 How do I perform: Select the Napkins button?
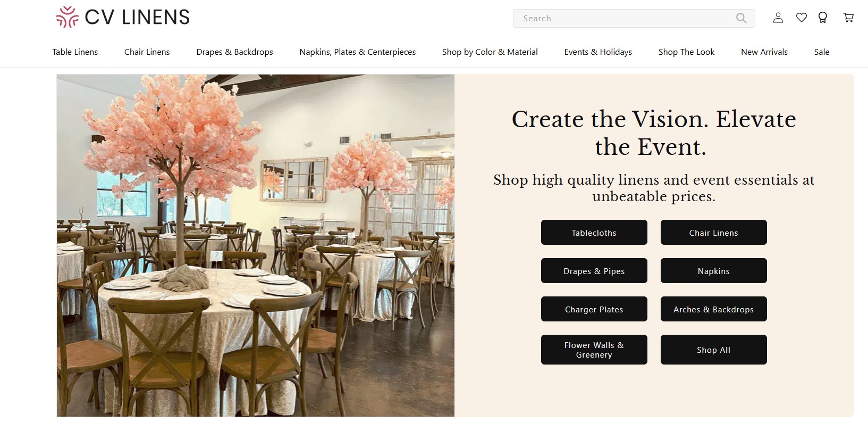[x=714, y=271]
